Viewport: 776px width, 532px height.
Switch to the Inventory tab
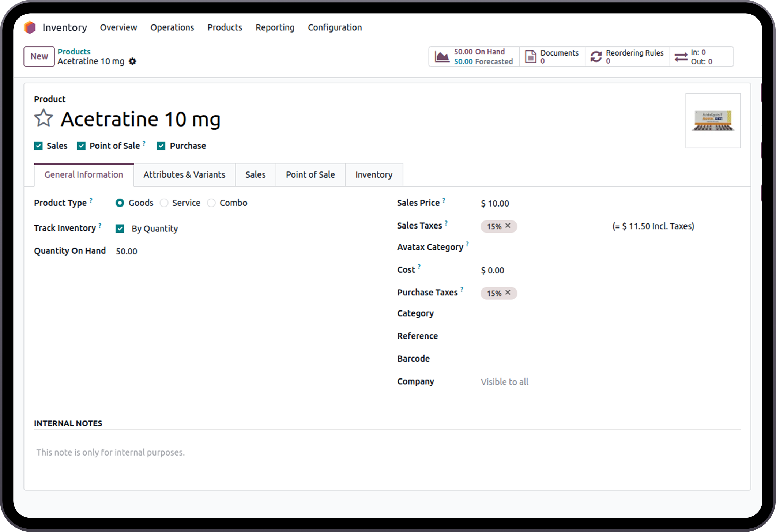[x=374, y=175]
